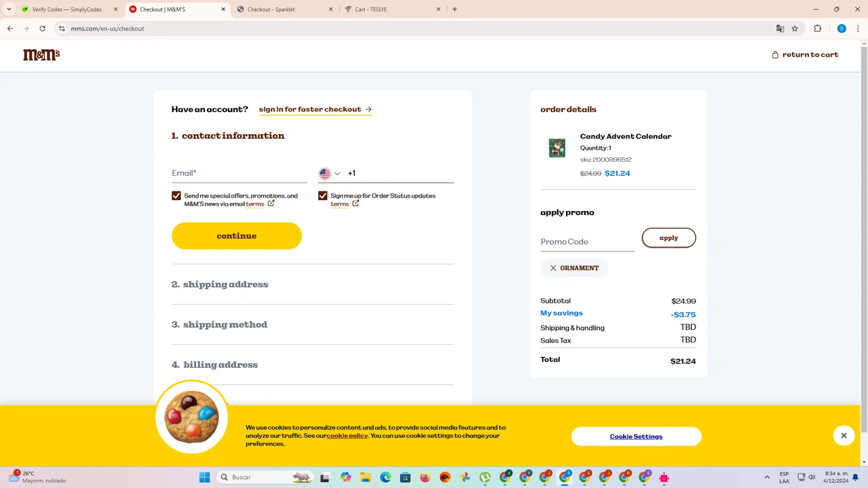Click the My savings label

(561, 313)
